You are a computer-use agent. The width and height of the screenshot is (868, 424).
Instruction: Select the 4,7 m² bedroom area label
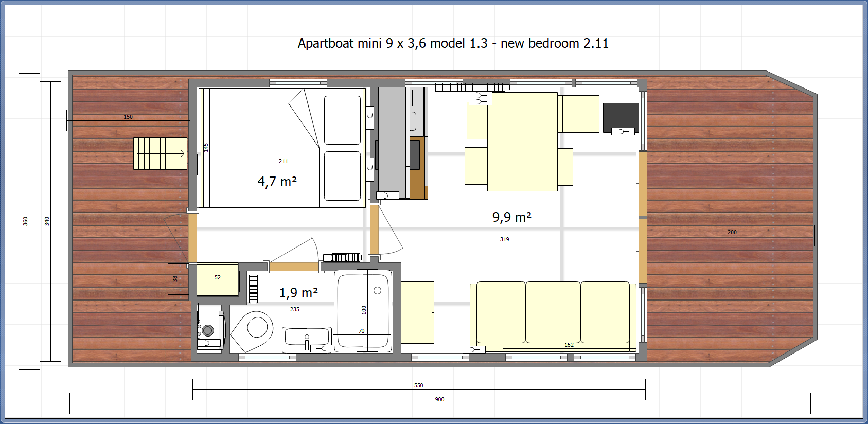point(277,182)
